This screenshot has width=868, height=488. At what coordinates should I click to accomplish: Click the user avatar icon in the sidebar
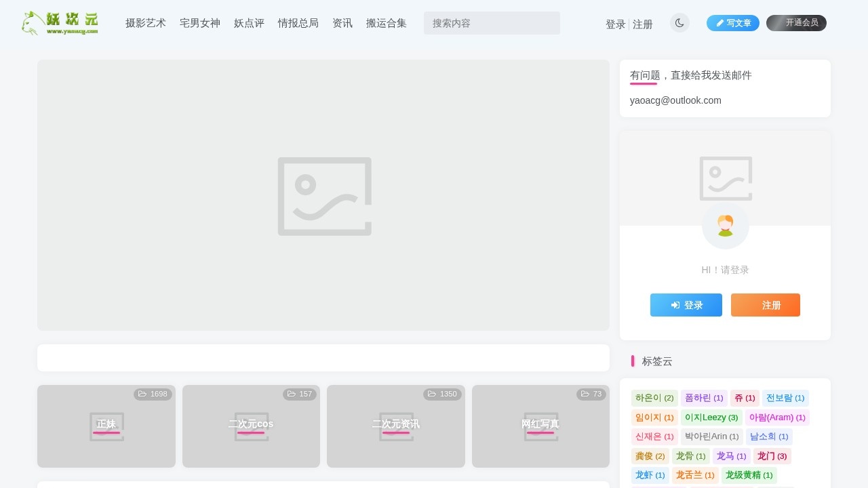[x=725, y=226]
